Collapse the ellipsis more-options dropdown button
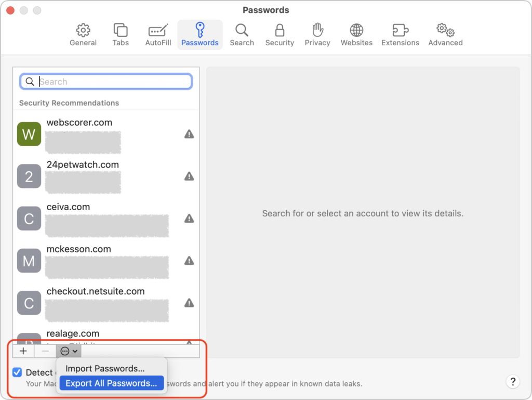Viewport: 532px width, 400px height. coord(69,351)
